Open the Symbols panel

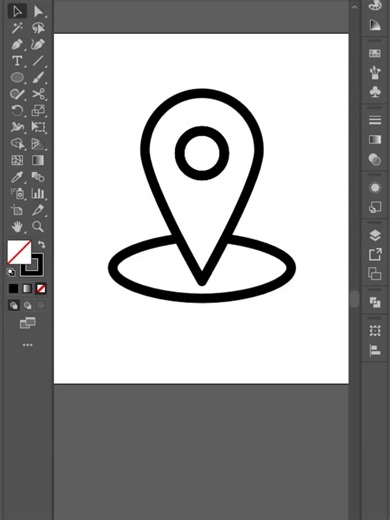point(375,92)
